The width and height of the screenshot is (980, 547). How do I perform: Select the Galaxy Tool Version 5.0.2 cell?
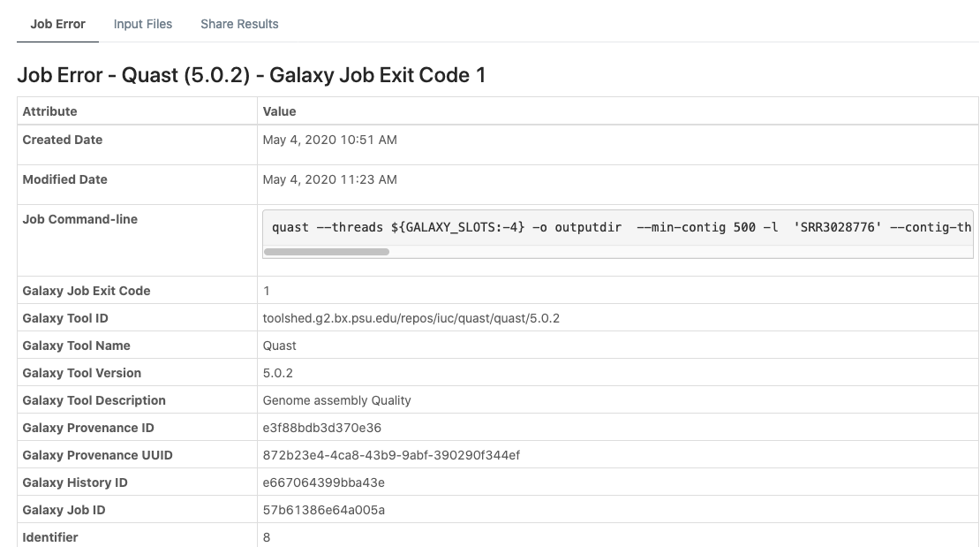coord(279,373)
